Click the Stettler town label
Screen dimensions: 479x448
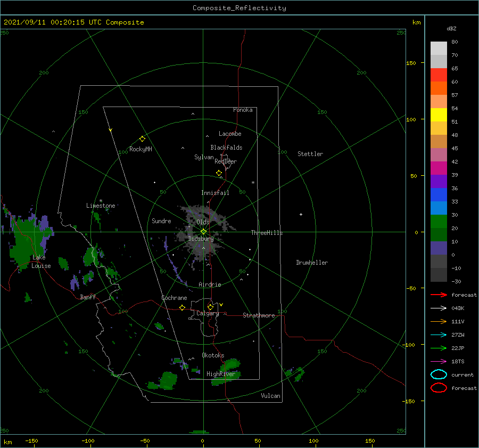click(310, 154)
